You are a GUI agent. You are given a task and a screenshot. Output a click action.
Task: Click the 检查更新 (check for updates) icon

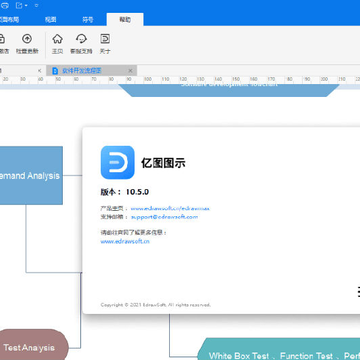[27, 39]
